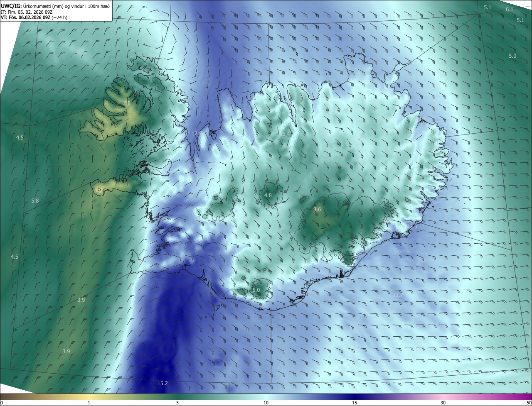The width and height of the screenshot is (532, 406).
Task: Click the 6.1 value label on the map
Action: click(x=510, y=10)
